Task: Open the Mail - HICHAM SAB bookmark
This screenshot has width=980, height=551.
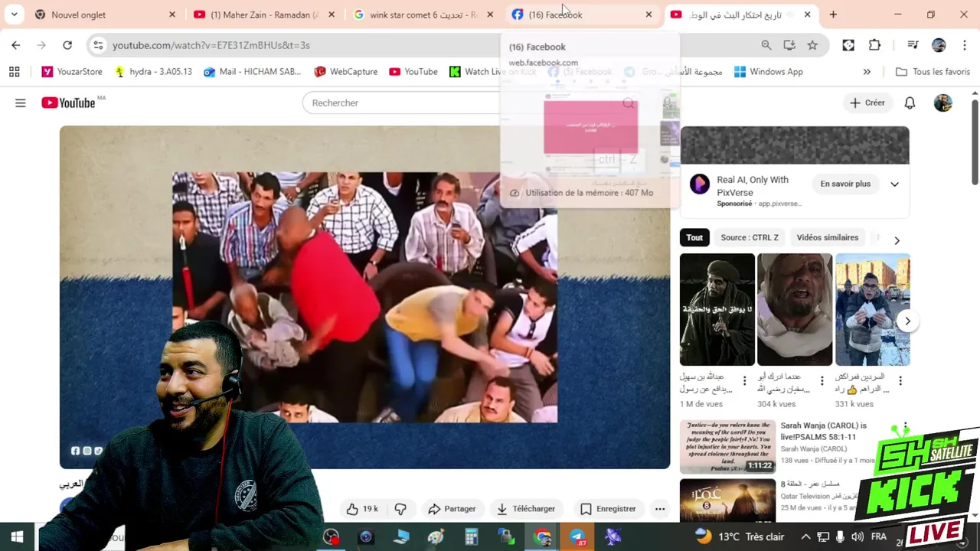Action: 252,72
